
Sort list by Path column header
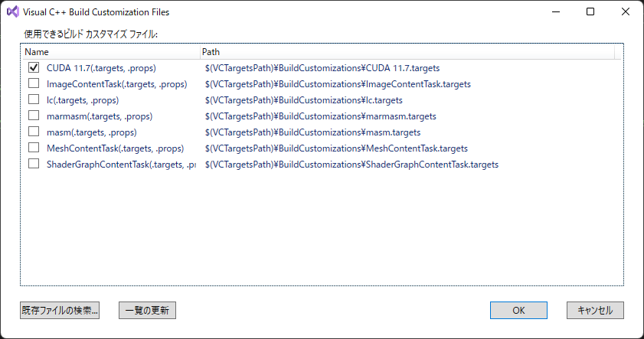(x=407, y=52)
